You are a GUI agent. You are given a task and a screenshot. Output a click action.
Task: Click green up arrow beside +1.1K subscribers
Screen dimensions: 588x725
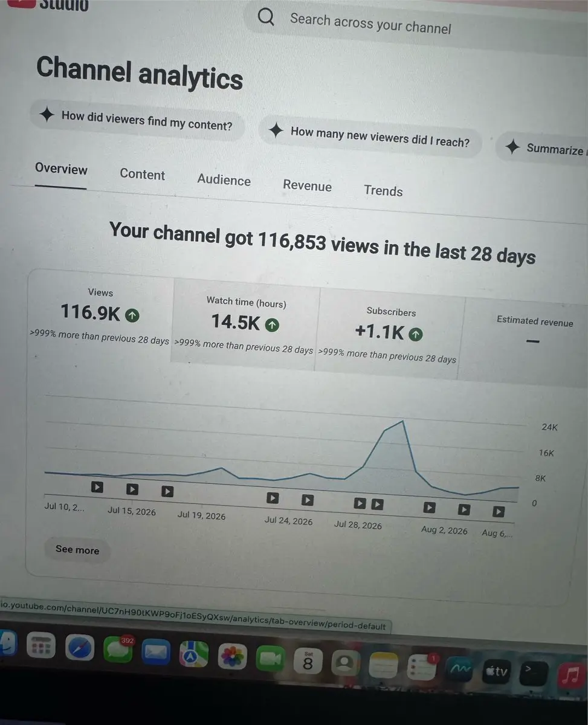(x=415, y=333)
